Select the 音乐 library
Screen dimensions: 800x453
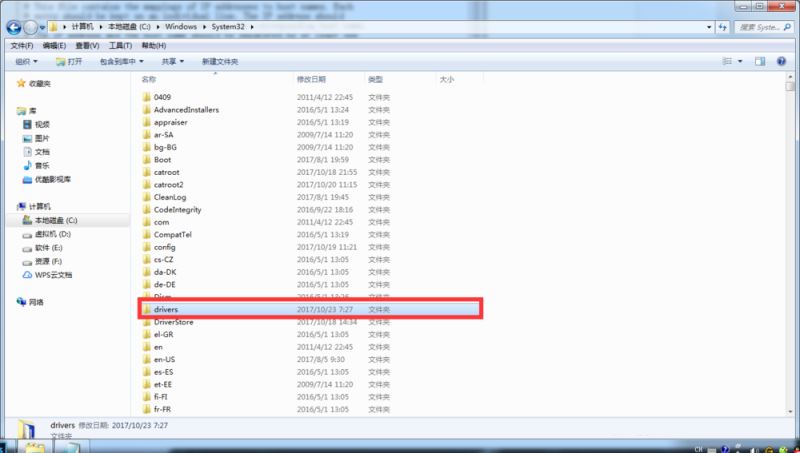42,166
